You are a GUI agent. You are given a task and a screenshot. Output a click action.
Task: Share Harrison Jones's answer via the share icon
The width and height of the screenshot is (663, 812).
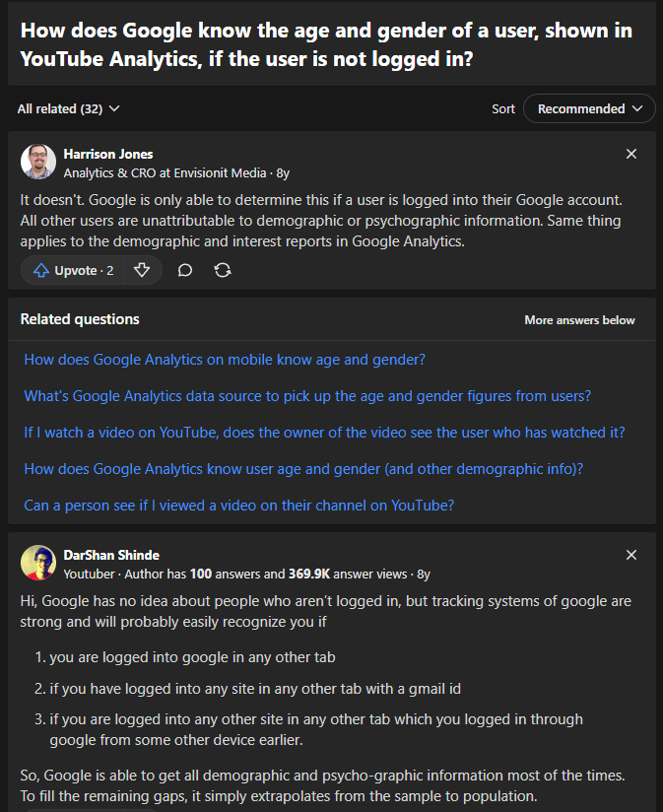click(223, 270)
